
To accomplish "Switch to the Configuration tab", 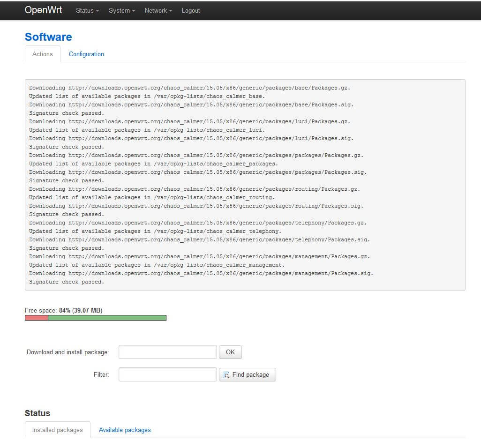I will click(86, 54).
